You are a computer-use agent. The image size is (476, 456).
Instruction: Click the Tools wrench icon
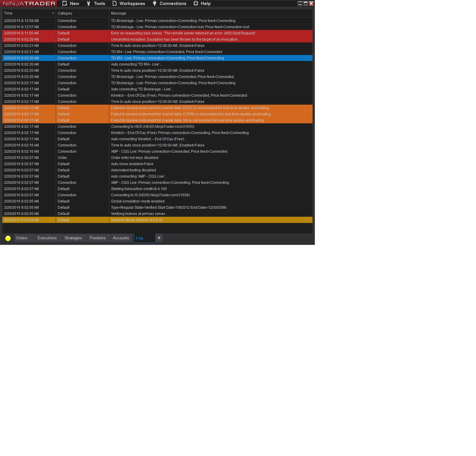point(89,4)
